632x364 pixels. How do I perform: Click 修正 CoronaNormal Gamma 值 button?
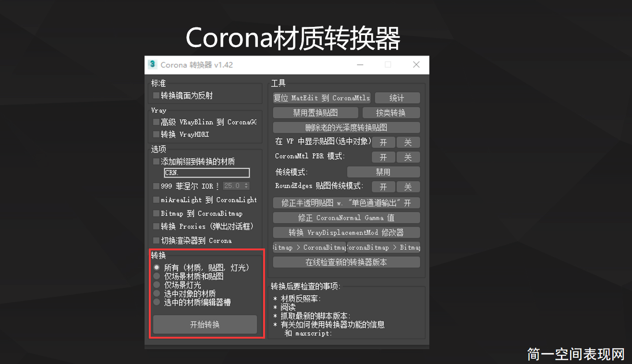click(x=346, y=218)
